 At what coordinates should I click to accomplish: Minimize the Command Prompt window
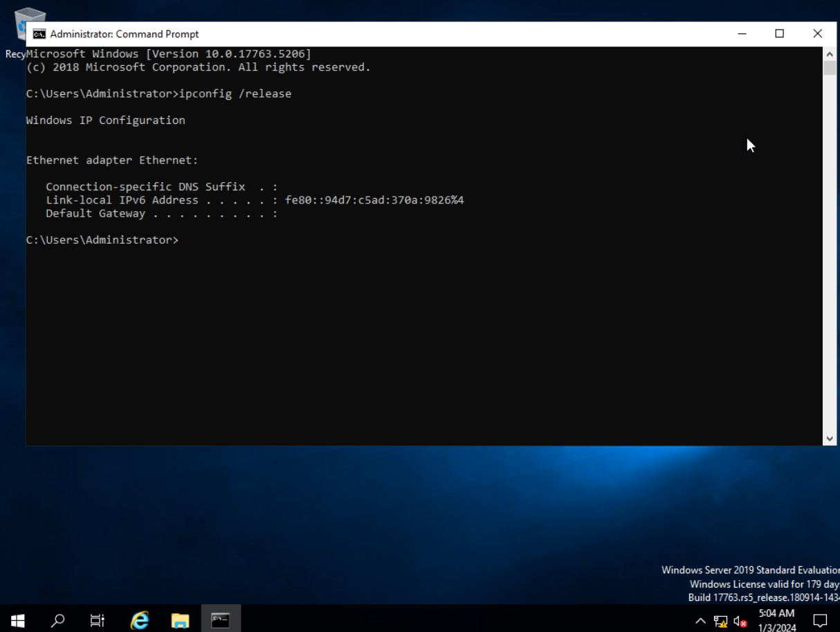pos(742,34)
